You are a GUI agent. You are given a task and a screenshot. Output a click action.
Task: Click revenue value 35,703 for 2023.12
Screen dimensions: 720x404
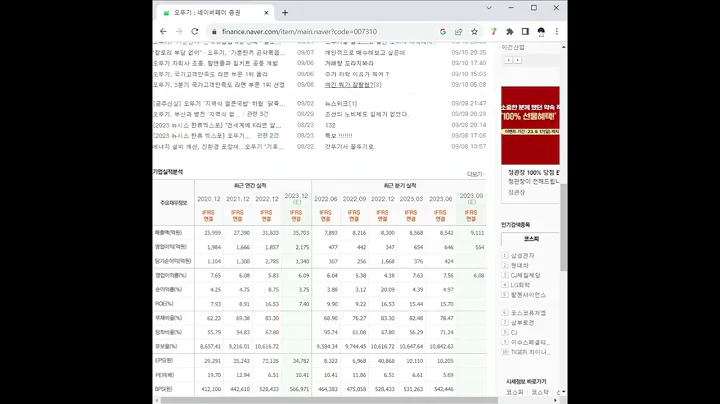pos(301,233)
